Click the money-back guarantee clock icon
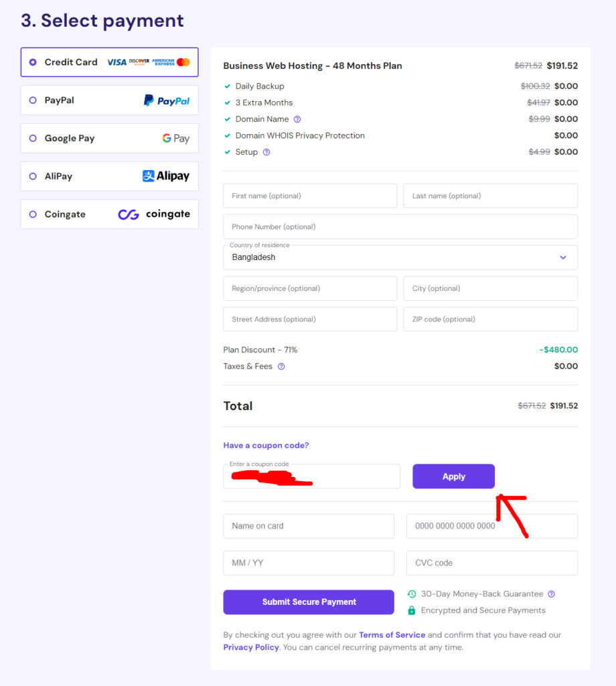616x686 pixels. pos(411,594)
